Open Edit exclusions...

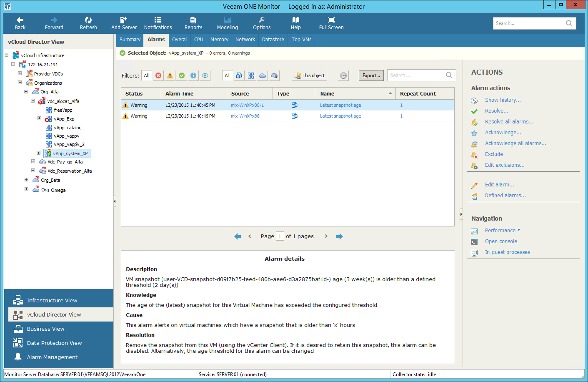505,165
